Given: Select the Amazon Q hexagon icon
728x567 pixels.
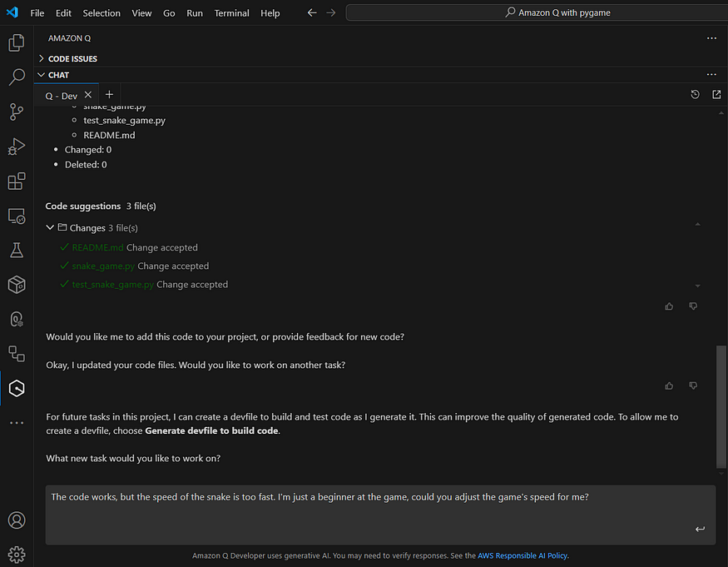Looking at the screenshot, I should pos(17,388).
